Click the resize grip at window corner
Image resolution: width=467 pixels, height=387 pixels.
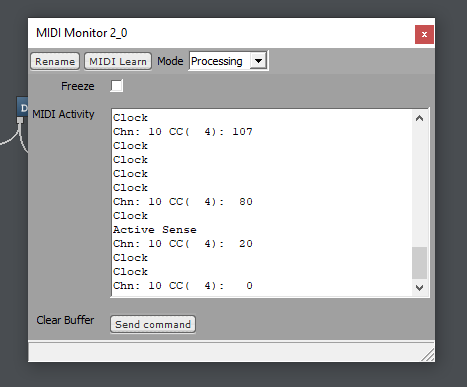point(428,355)
